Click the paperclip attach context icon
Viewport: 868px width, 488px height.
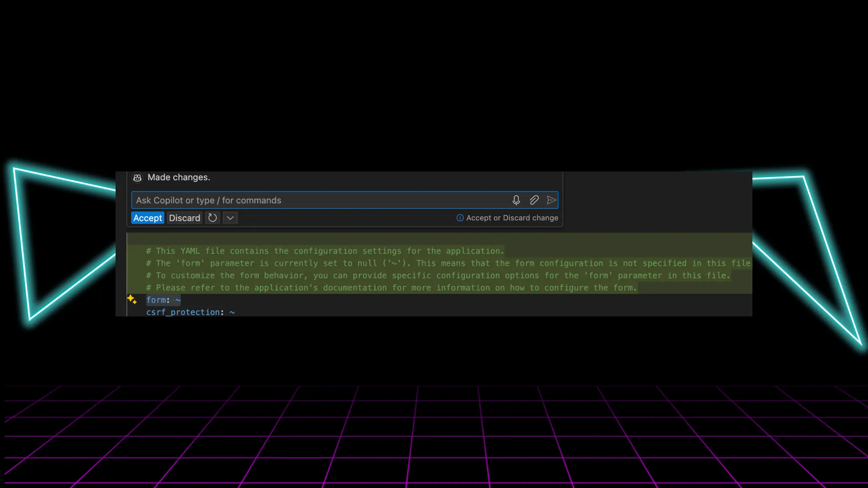[x=534, y=200]
